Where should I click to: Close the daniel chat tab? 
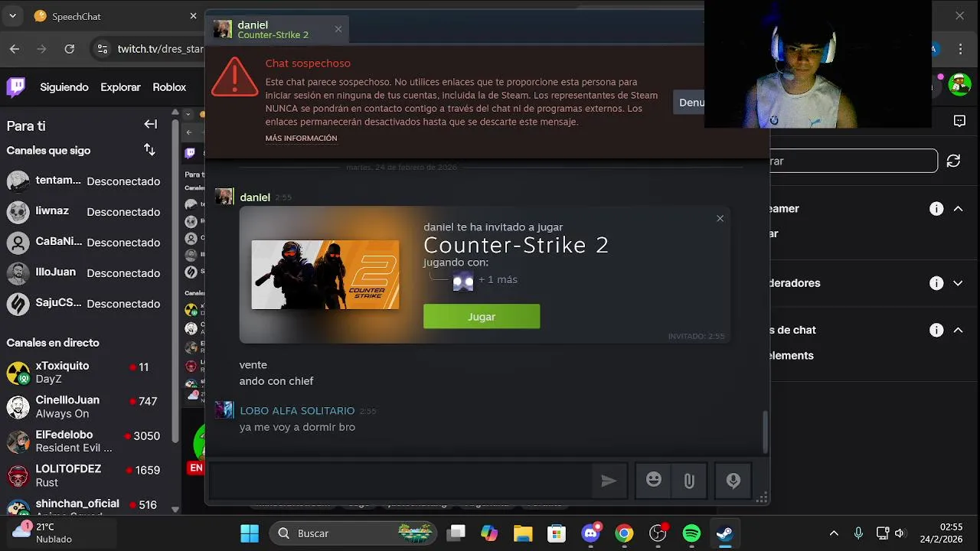coord(338,29)
